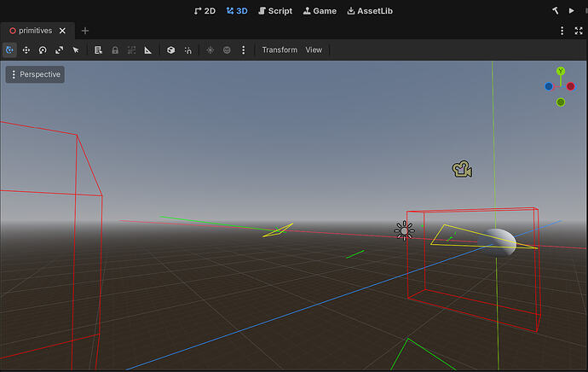Toggle Use Local Space cube icon

[x=171, y=50]
